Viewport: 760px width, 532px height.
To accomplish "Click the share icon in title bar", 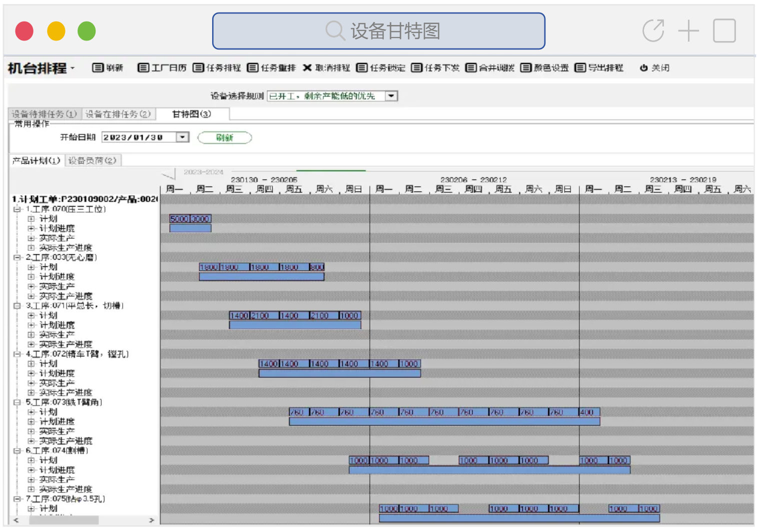I will (653, 31).
